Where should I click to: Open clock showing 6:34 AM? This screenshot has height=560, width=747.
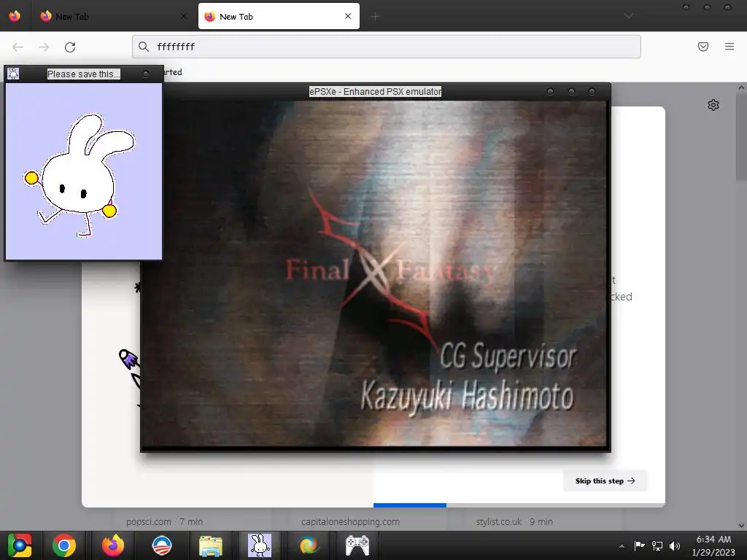tap(713, 545)
